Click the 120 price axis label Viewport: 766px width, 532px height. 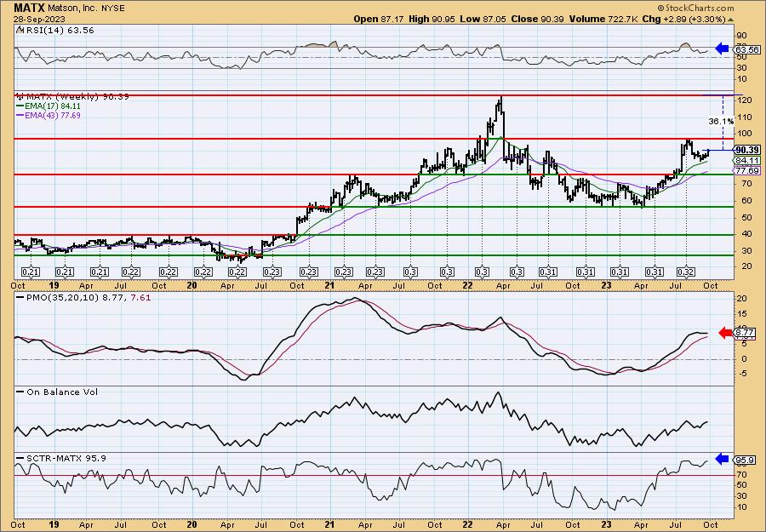tap(743, 100)
